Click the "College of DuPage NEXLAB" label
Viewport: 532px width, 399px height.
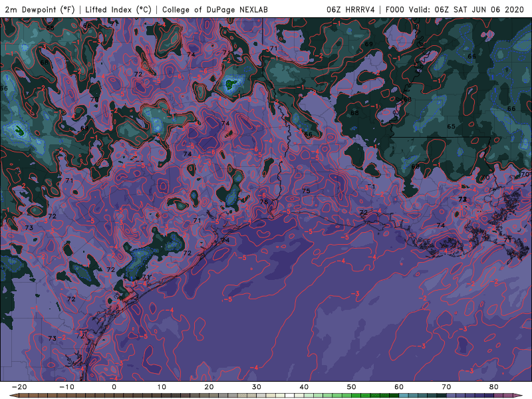tap(215, 9)
